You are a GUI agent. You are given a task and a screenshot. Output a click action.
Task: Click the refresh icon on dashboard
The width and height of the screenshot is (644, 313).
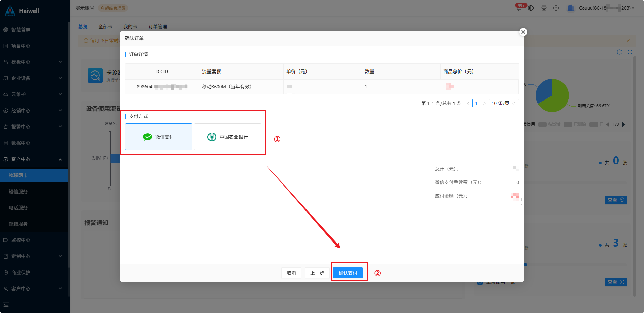tap(619, 52)
